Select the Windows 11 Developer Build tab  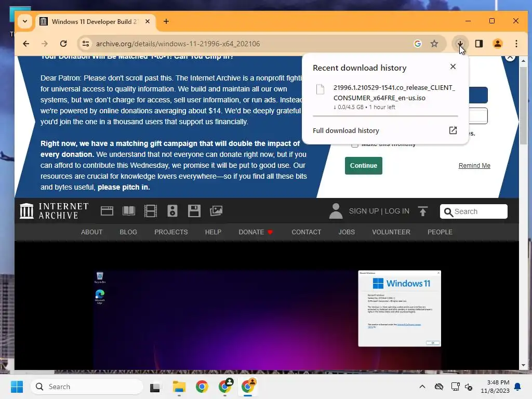[95, 21]
